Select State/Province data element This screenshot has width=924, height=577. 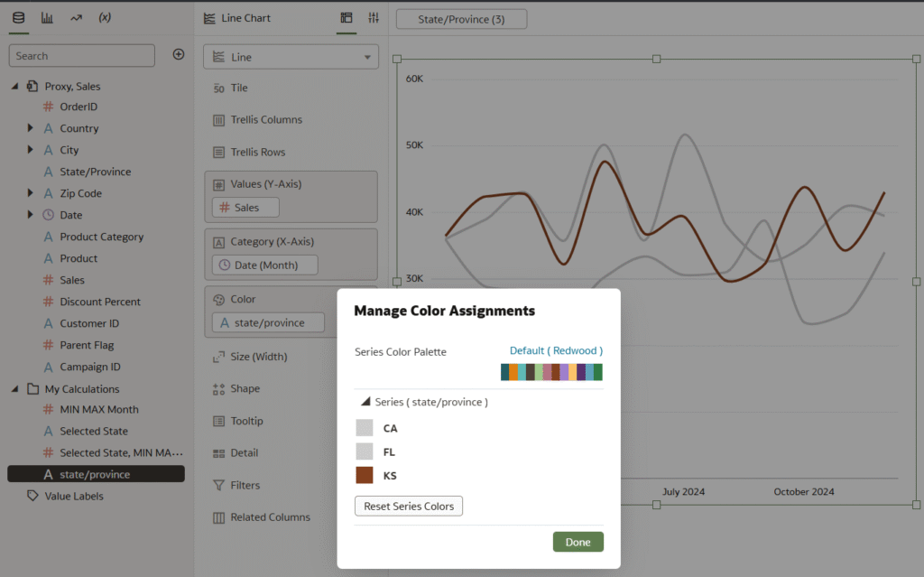(96, 172)
